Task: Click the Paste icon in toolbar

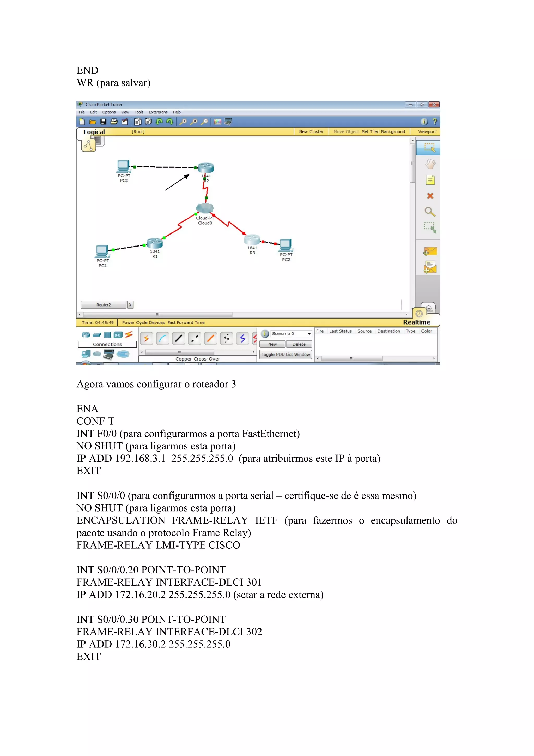Action: pos(148,122)
